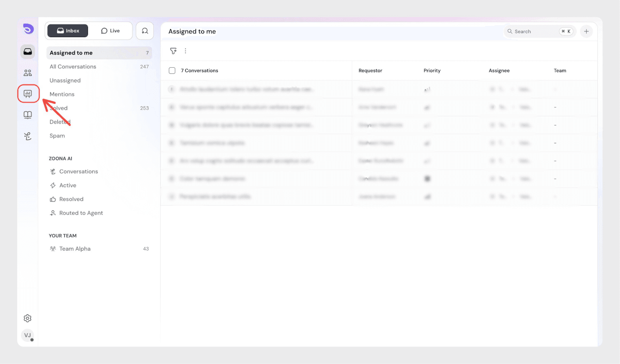Select the Unassigned view
620x364 pixels.
pyautogui.click(x=65, y=81)
